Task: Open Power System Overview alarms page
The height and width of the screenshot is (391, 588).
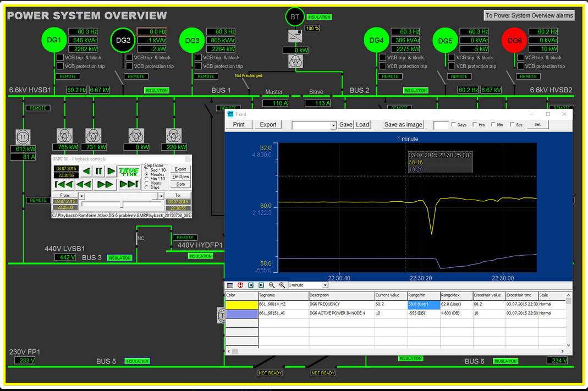Action: (529, 15)
